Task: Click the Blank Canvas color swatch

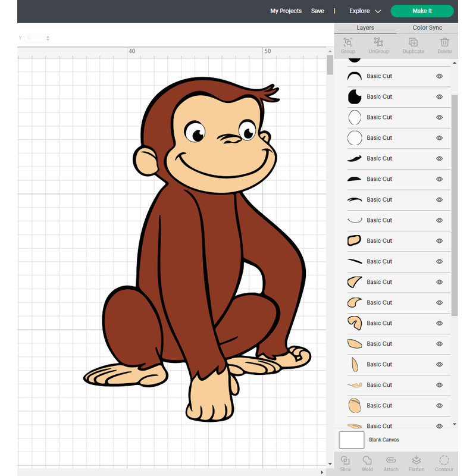Action: tap(351, 440)
